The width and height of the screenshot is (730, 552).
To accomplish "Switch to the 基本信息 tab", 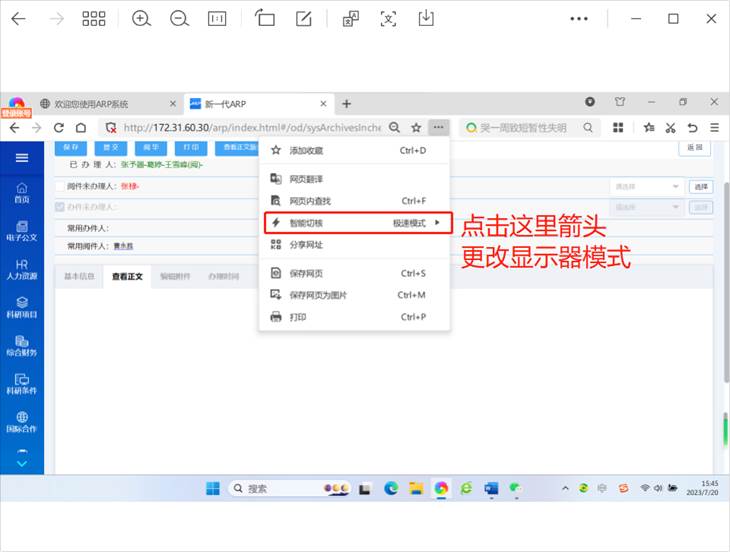I will pos(79,276).
